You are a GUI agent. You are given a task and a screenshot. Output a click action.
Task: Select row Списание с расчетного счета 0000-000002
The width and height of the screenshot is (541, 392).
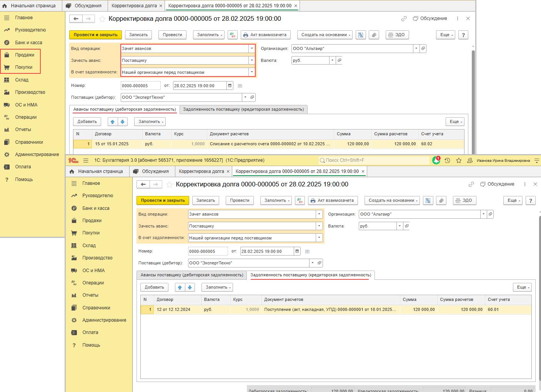[x=268, y=144]
